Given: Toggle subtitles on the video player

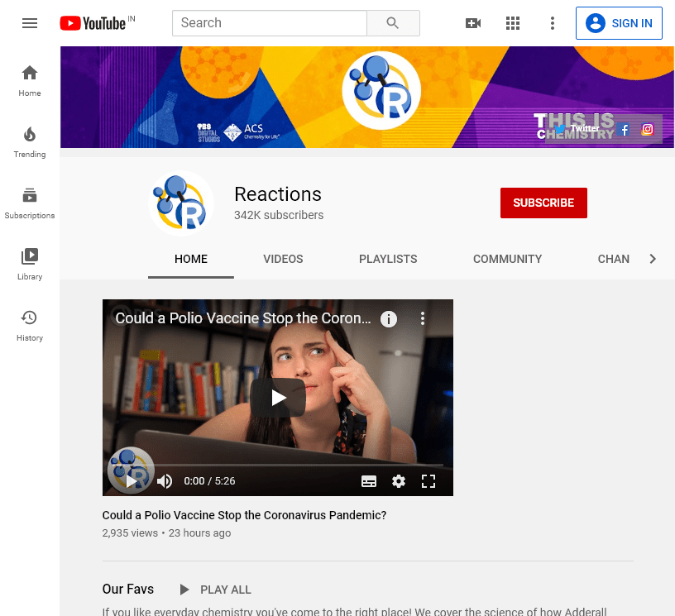Looking at the screenshot, I should (369, 481).
